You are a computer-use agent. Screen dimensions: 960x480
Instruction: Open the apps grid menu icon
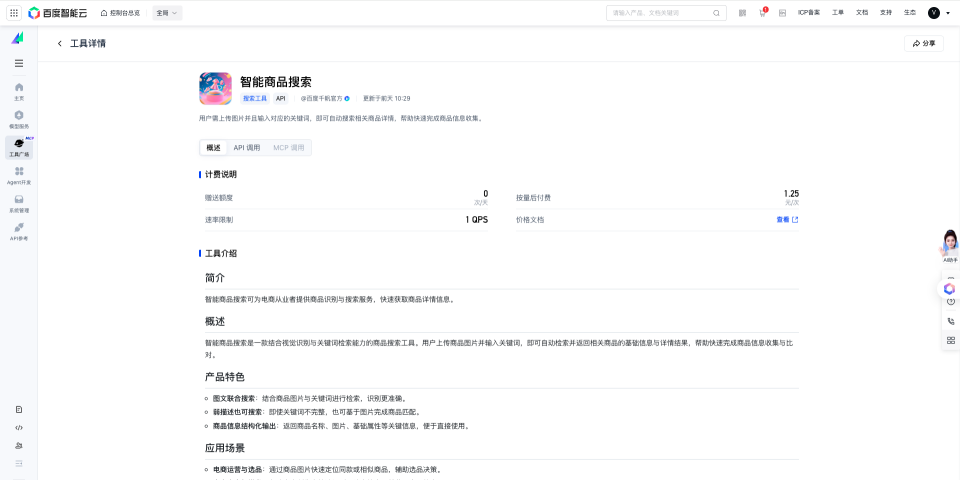coord(14,13)
